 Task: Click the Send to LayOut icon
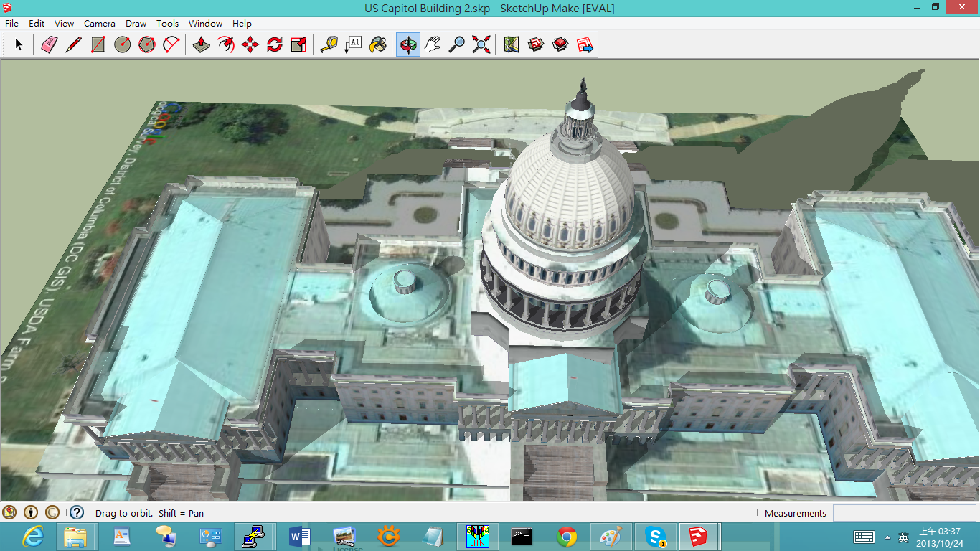point(585,44)
